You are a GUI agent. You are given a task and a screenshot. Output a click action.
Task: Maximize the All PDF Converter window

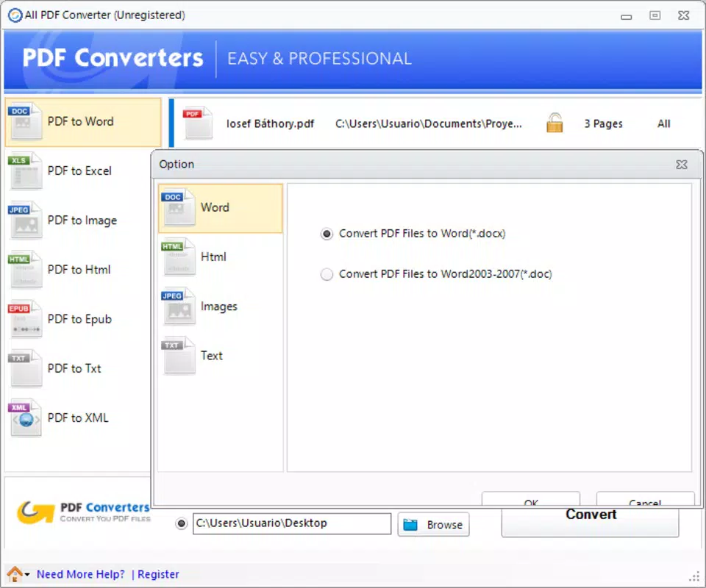(x=655, y=15)
